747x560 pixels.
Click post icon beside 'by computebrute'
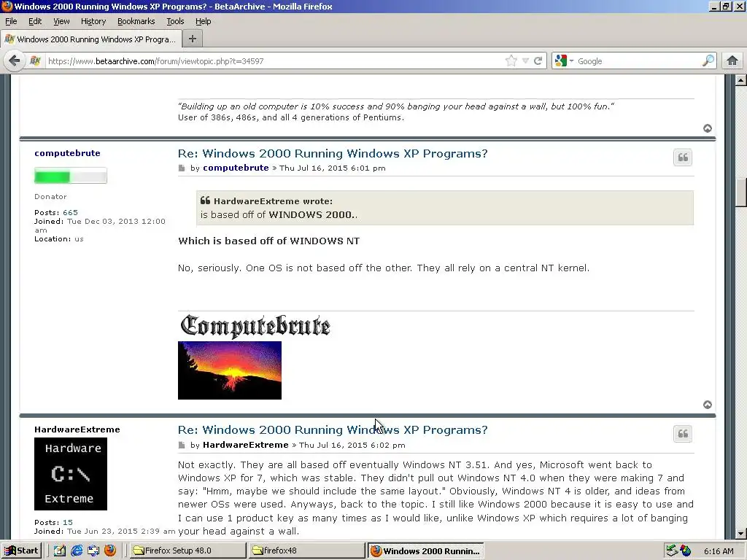coord(182,168)
